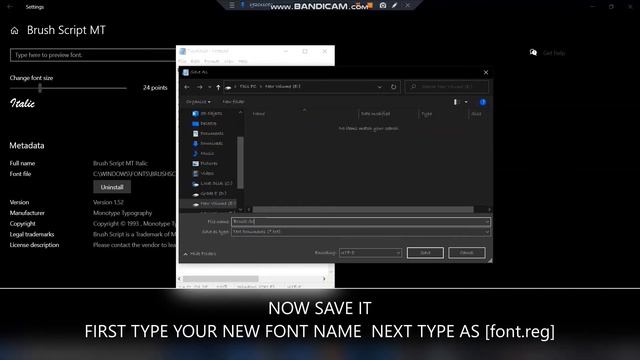Close the Bandicam recording bar
640x360 pixels.
407,5
